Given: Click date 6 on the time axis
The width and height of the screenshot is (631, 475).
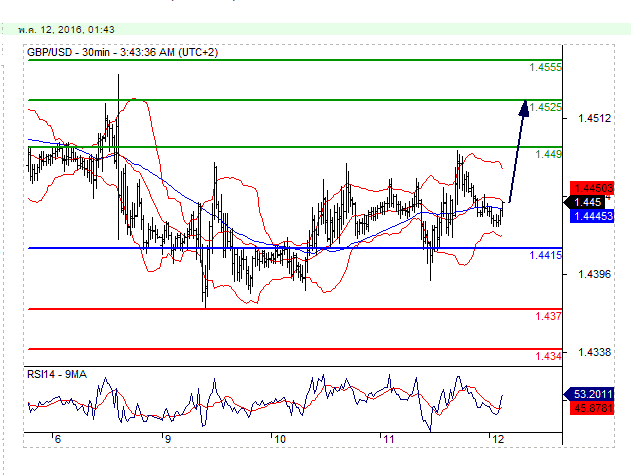Looking at the screenshot, I should pyautogui.click(x=57, y=440).
